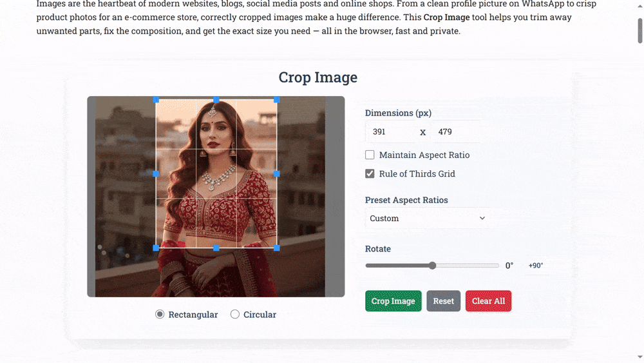Enable Maintain Aspect Ratio checkbox
This screenshot has width=644, height=363.
(370, 155)
